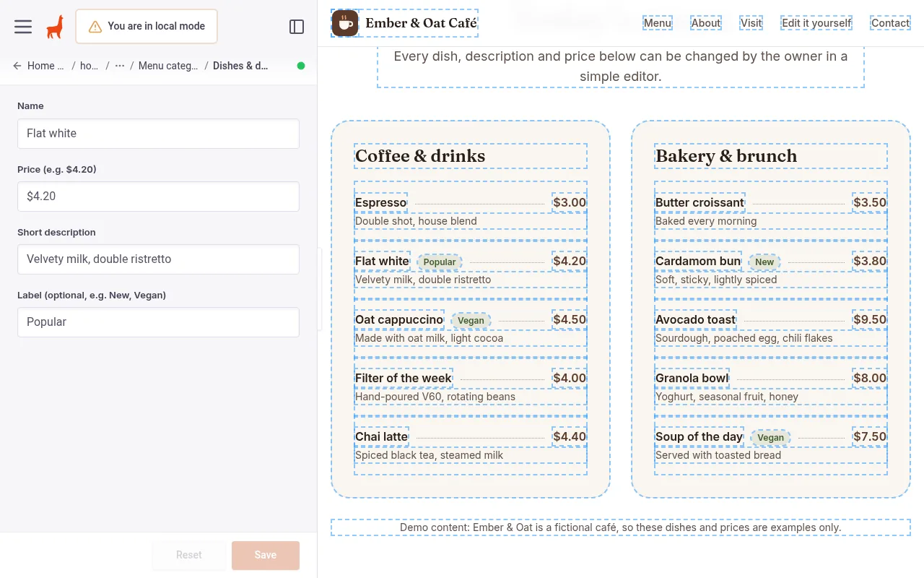Select the Flat white dish name

[383, 261]
